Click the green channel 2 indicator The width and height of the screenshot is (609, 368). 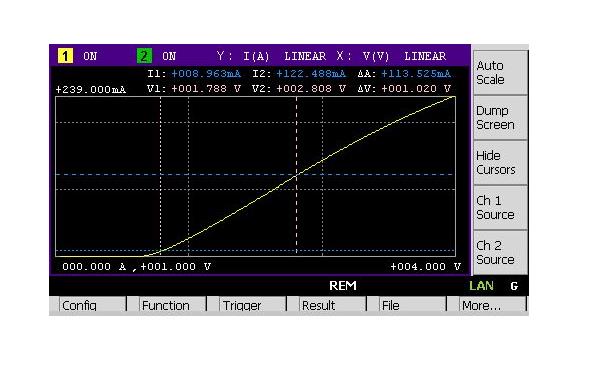point(144,56)
